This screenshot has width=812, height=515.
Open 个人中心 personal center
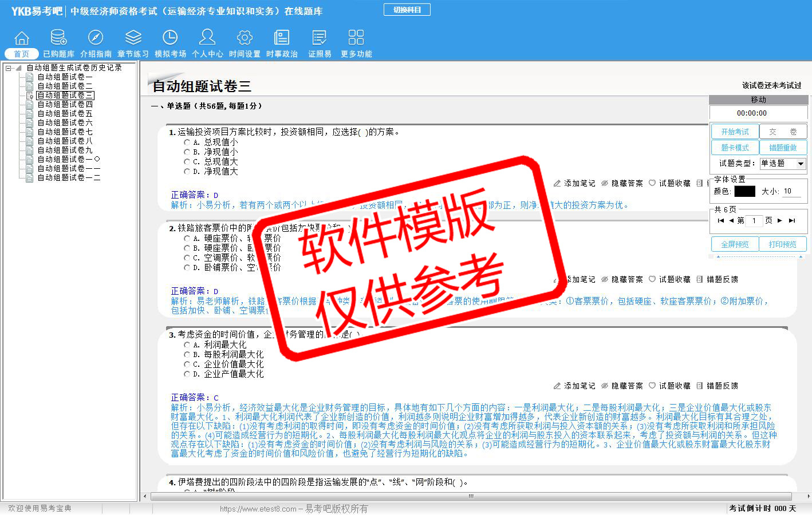pyautogui.click(x=207, y=38)
